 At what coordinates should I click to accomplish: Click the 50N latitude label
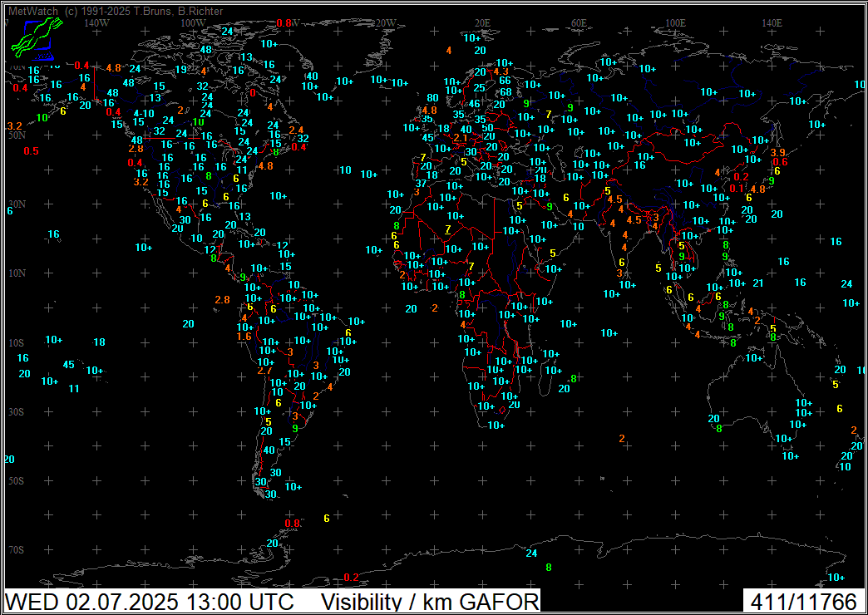[17, 135]
